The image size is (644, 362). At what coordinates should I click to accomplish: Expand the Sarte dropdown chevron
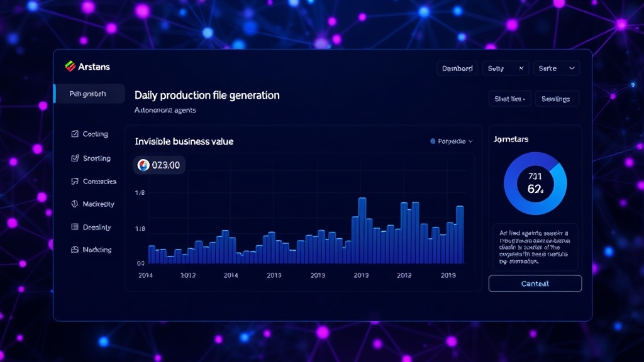[x=572, y=68]
